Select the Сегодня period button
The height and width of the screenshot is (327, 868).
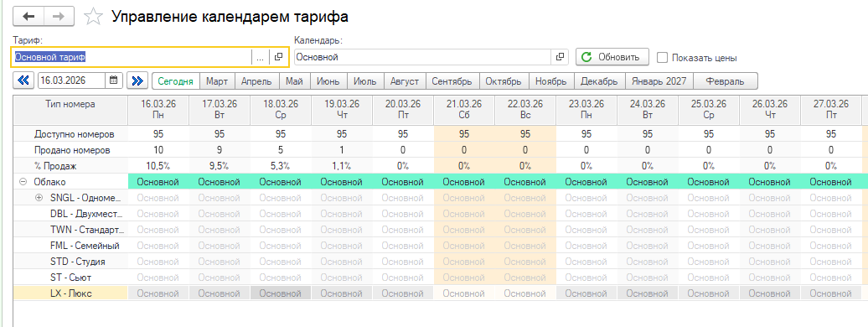[175, 81]
